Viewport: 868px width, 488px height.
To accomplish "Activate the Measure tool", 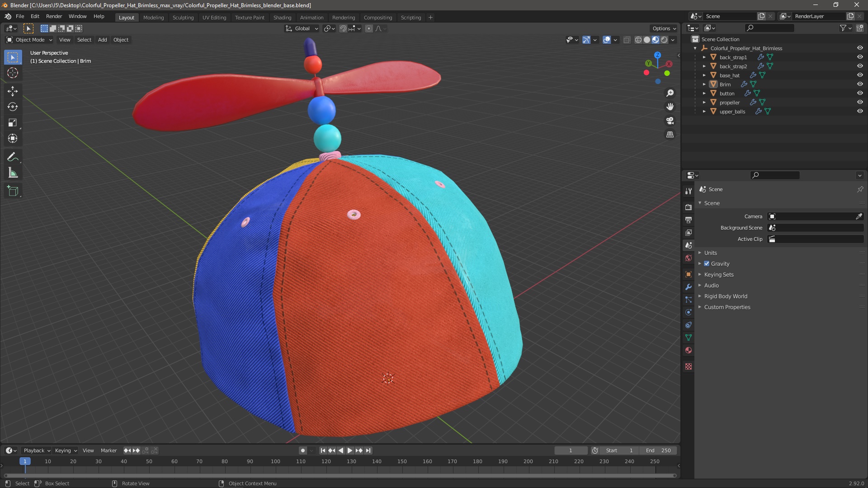I will pos(12,173).
